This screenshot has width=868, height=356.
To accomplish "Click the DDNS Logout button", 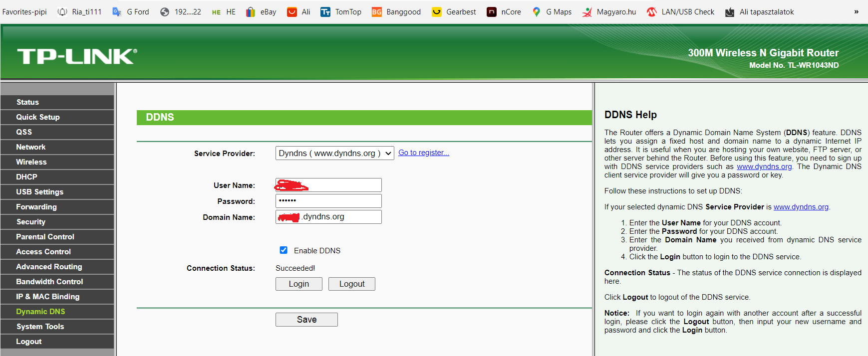I will [352, 284].
